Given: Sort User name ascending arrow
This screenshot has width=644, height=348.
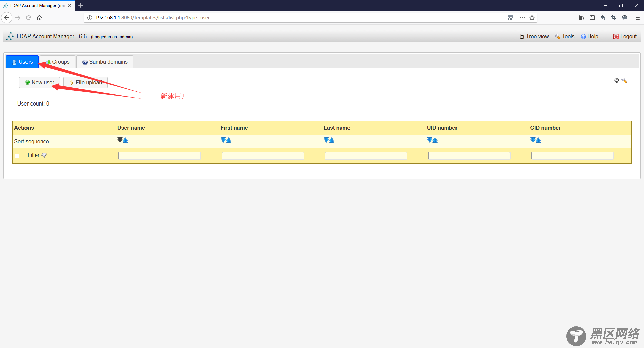Looking at the screenshot, I should [125, 140].
